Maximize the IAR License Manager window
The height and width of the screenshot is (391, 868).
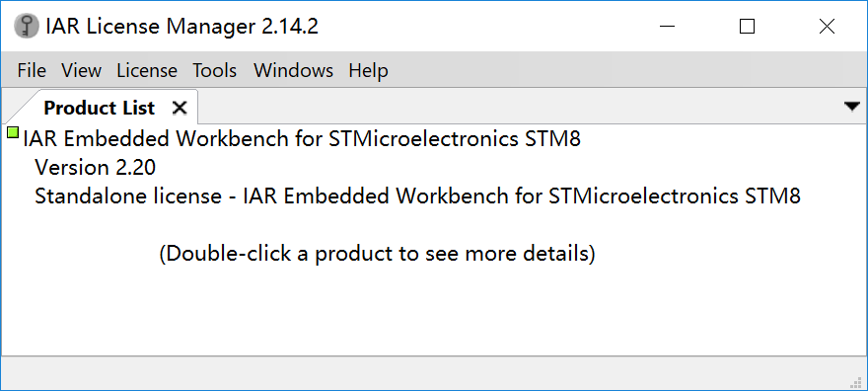[x=748, y=26]
